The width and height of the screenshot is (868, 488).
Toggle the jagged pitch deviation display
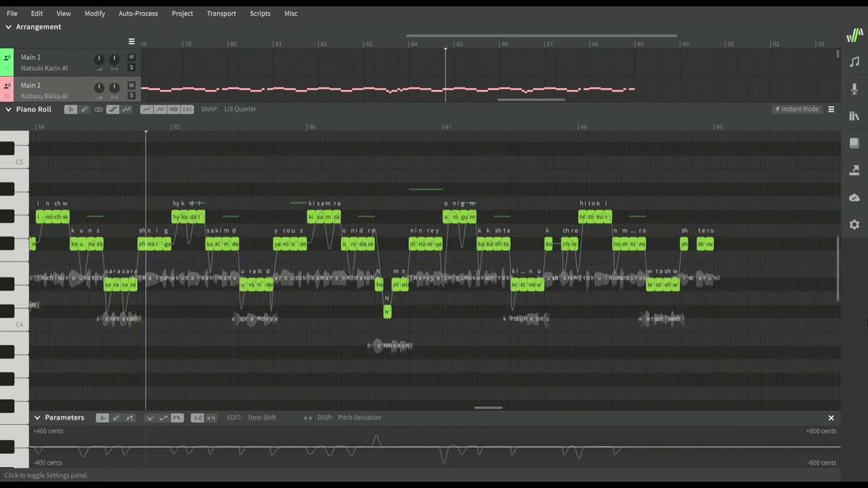(x=160, y=109)
